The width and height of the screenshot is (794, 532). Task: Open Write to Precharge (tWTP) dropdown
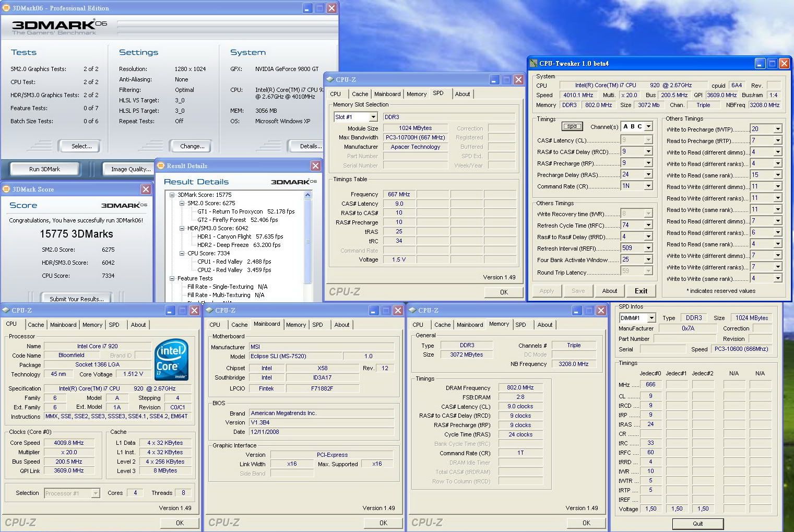pos(778,129)
